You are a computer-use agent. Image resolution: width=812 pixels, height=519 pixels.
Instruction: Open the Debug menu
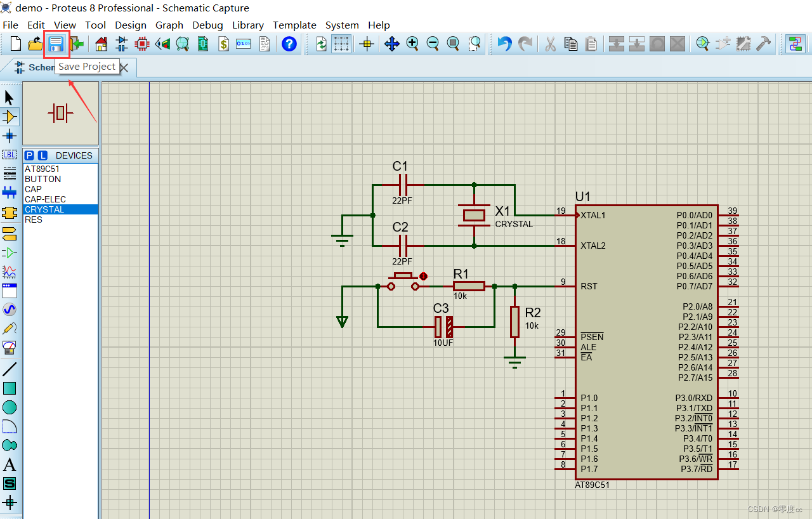208,25
